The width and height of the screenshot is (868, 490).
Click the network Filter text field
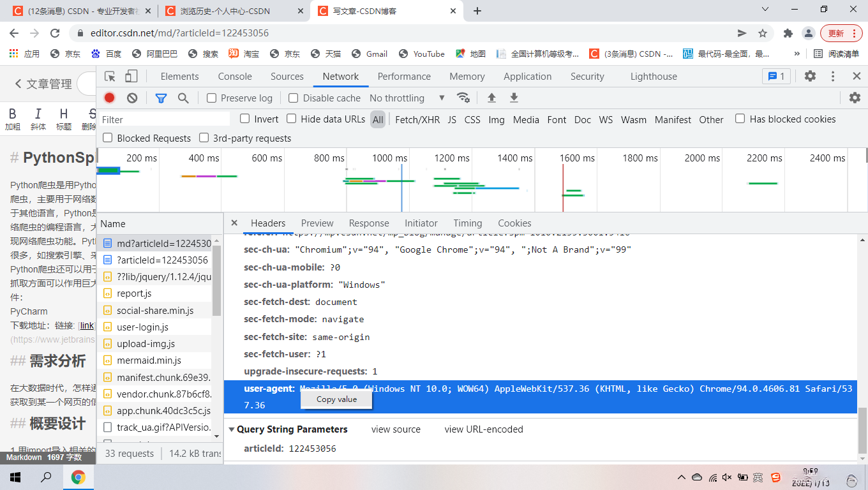(165, 119)
